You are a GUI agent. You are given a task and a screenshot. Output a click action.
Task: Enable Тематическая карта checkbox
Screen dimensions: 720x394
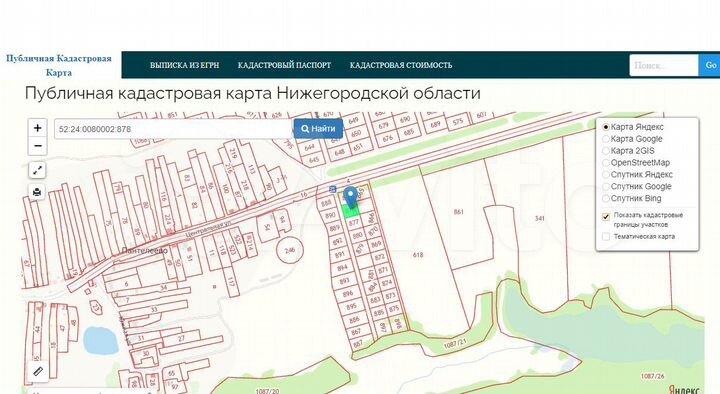tap(606, 236)
